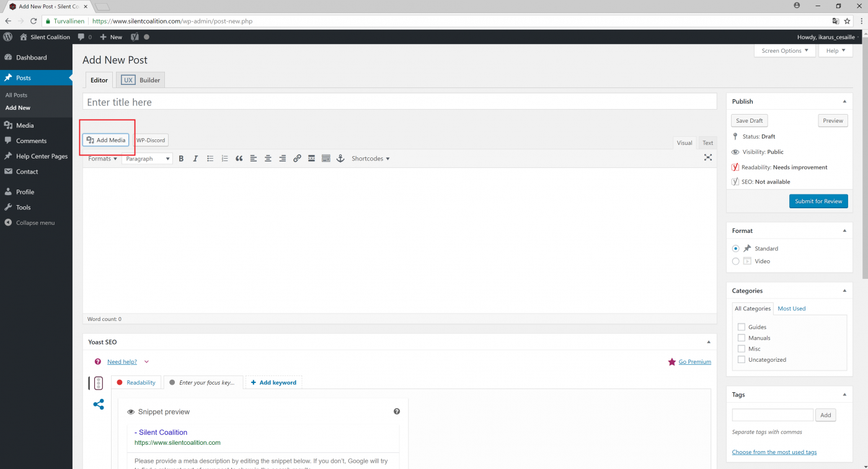Screen dimensions: 868x469
Task: Collapse the Categories box
Action: 844,291
